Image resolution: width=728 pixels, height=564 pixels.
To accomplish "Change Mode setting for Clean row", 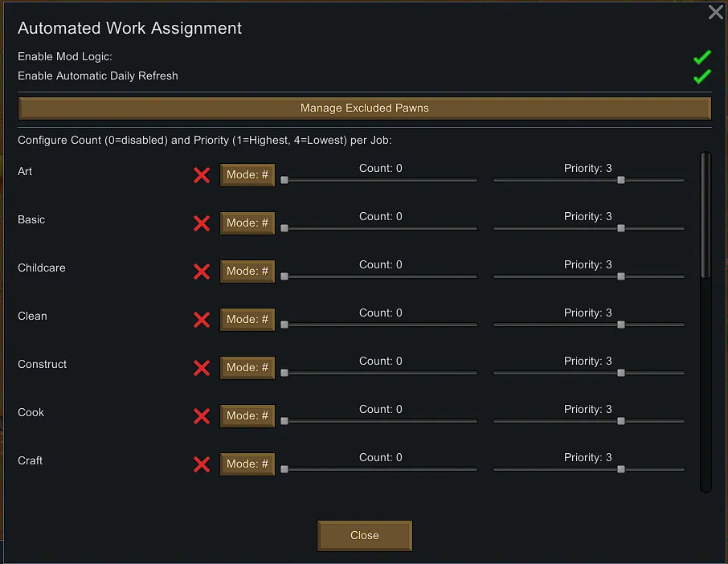I will point(247,320).
